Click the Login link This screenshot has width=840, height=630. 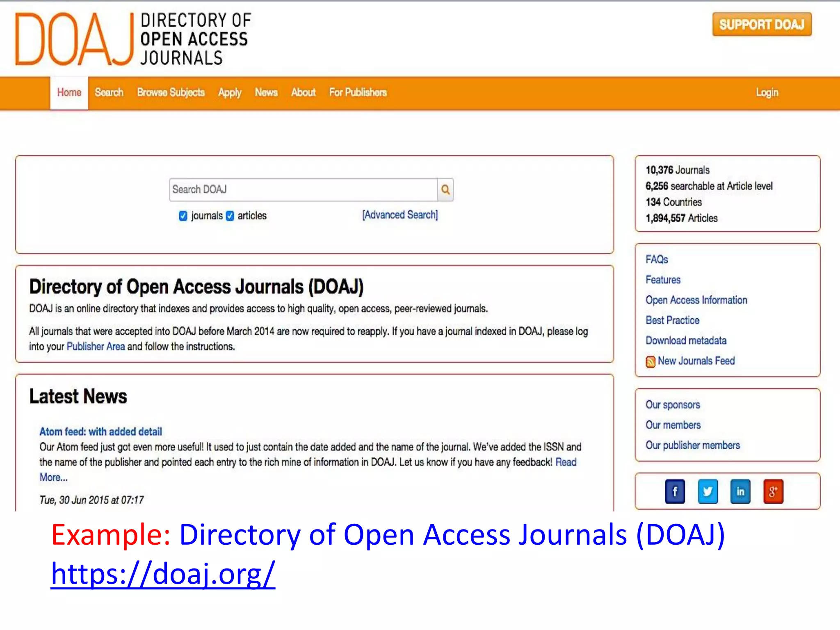pyautogui.click(x=767, y=93)
